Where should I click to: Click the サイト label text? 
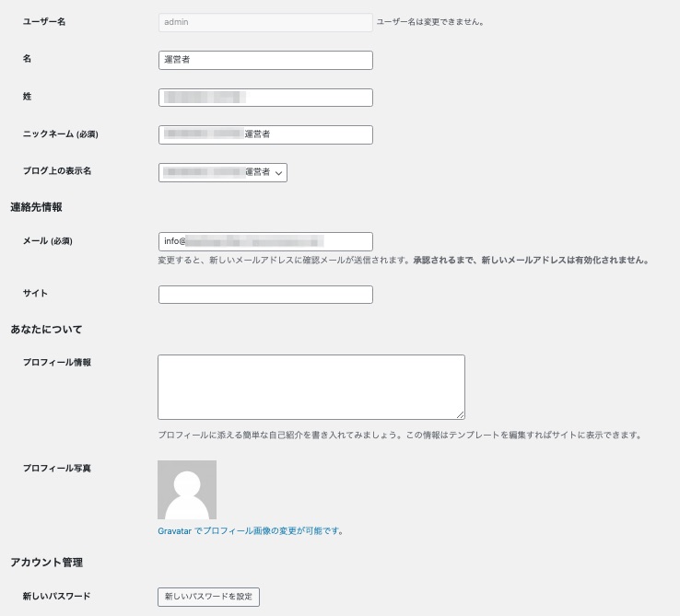click(35, 293)
